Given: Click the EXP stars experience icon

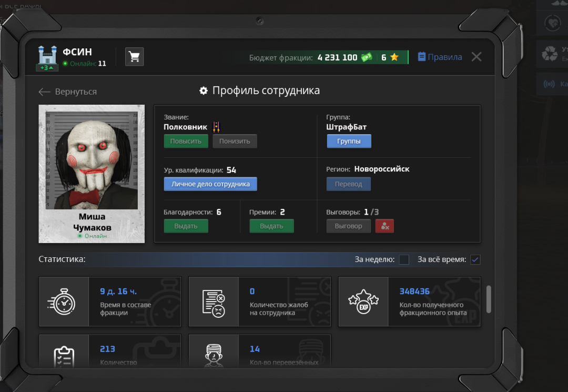Looking at the screenshot, I should [x=363, y=302].
